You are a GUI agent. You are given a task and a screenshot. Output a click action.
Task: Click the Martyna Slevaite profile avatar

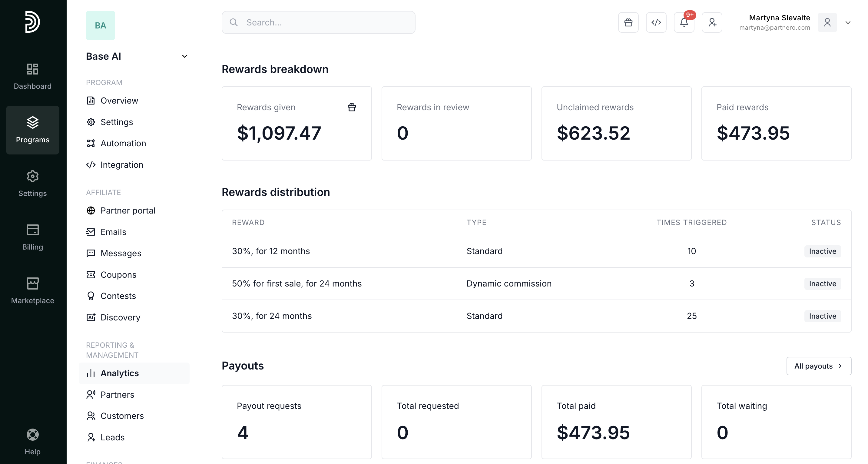tap(827, 23)
